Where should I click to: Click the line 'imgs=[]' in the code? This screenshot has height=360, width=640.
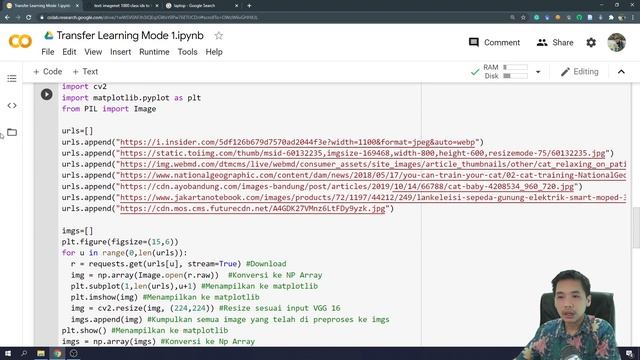click(x=78, y=231)
